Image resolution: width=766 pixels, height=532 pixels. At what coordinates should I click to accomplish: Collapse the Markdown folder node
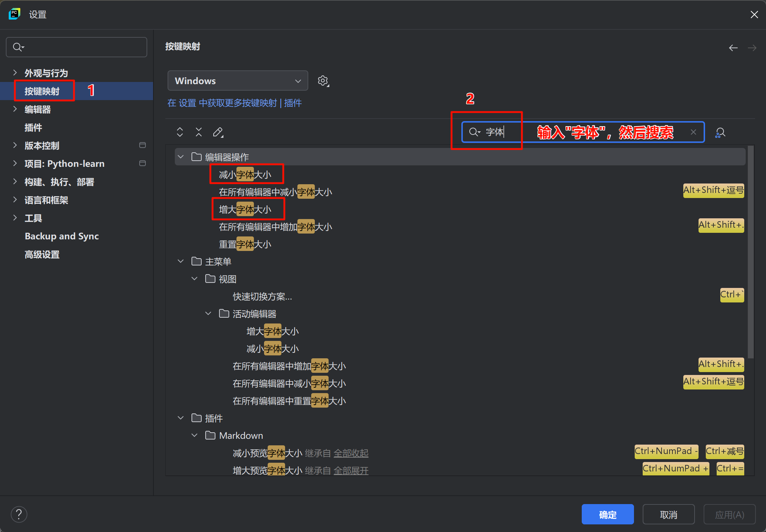click(195, 436)
